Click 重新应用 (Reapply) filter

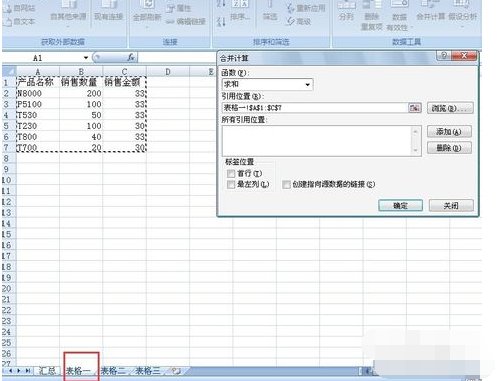tap(306, 8)
